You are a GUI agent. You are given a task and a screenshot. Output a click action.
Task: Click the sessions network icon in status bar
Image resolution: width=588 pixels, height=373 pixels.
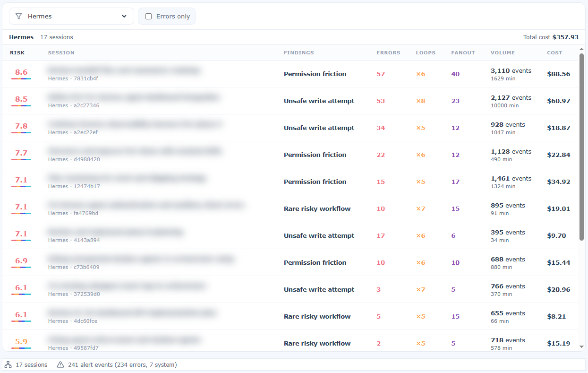(x=8, y=364)
